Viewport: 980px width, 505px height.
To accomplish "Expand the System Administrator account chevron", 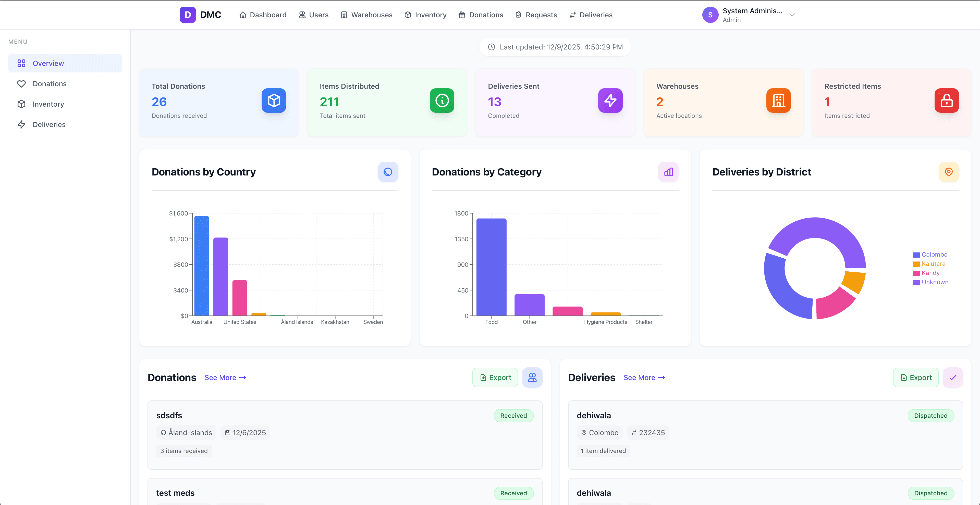I will pos(792,15).
